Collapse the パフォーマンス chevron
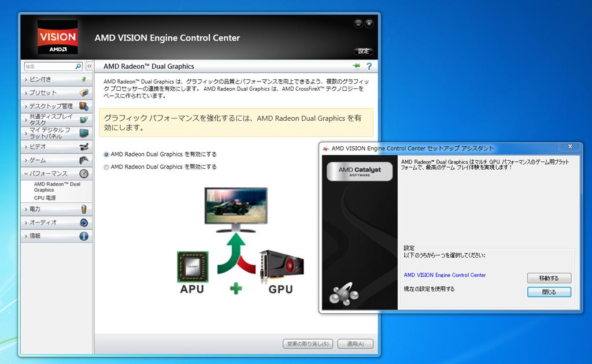592x364 pixels. click(26, 174)
